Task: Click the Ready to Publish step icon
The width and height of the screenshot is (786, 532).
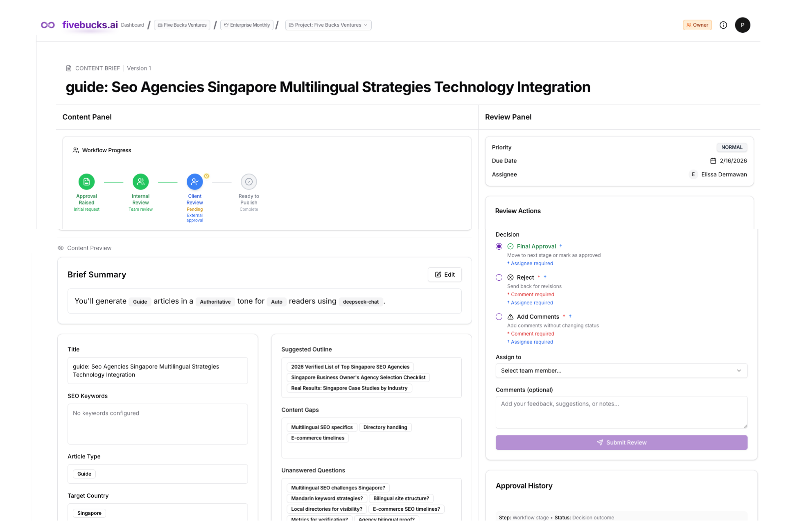Action: point(248,182)
